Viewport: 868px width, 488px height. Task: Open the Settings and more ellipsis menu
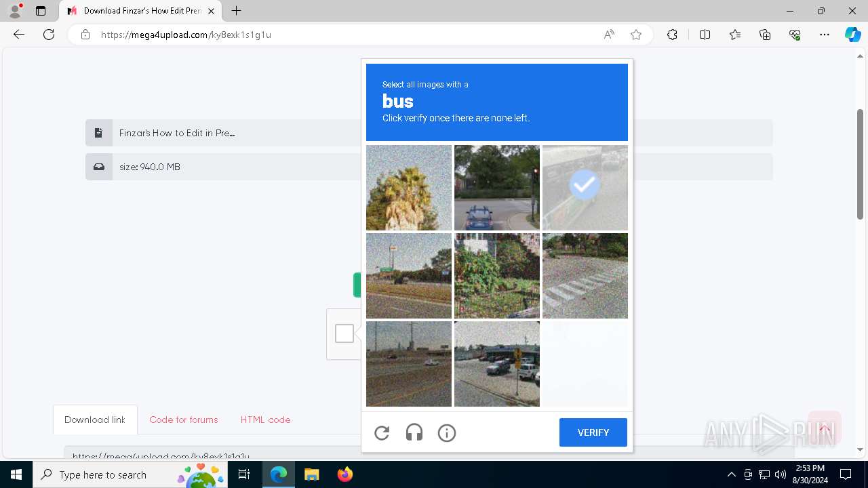825,35
